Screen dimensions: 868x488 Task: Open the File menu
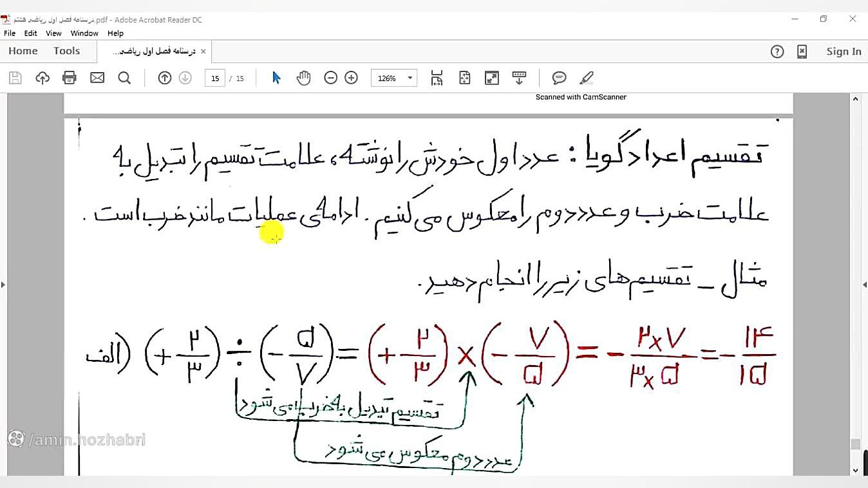tap(10, 33)
